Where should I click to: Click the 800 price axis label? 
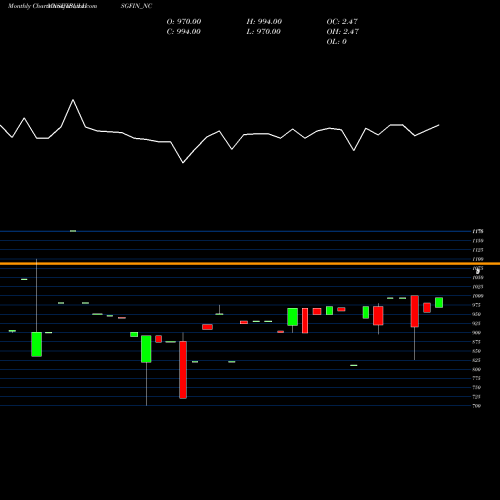pos(477,369)
